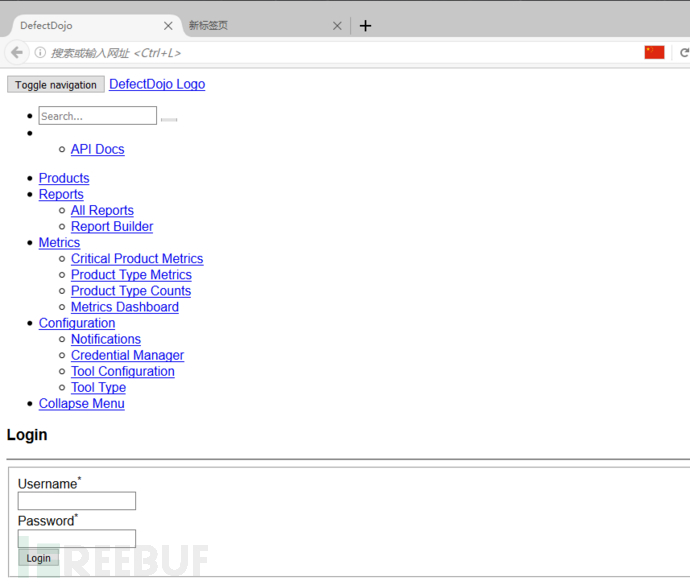
Task: Open the DefectDojo Logo link
Action: point(157,84)
